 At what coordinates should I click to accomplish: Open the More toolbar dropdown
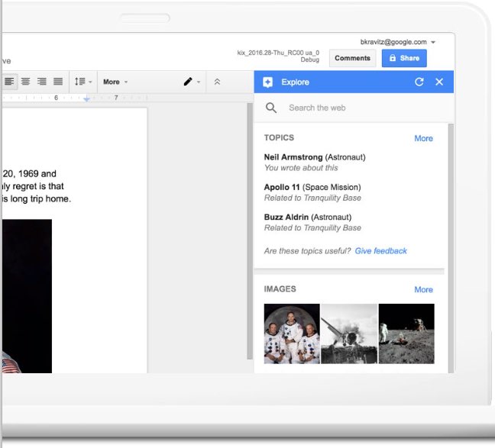115,82
